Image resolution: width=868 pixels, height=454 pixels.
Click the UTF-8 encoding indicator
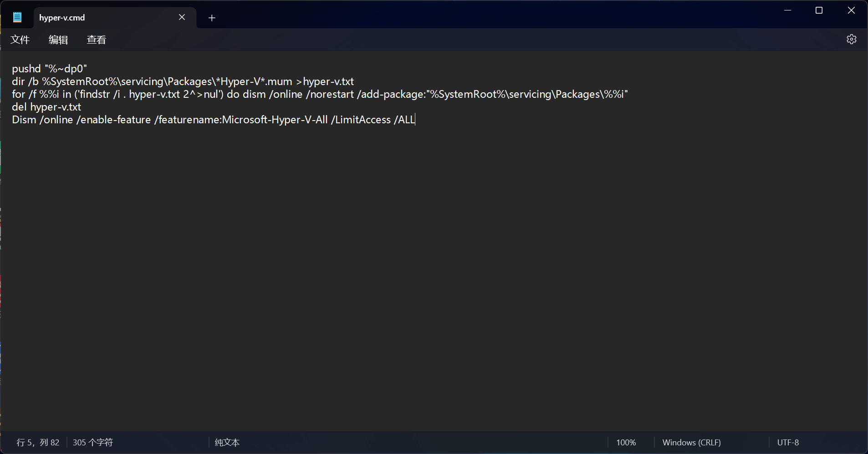click(788, 442)
